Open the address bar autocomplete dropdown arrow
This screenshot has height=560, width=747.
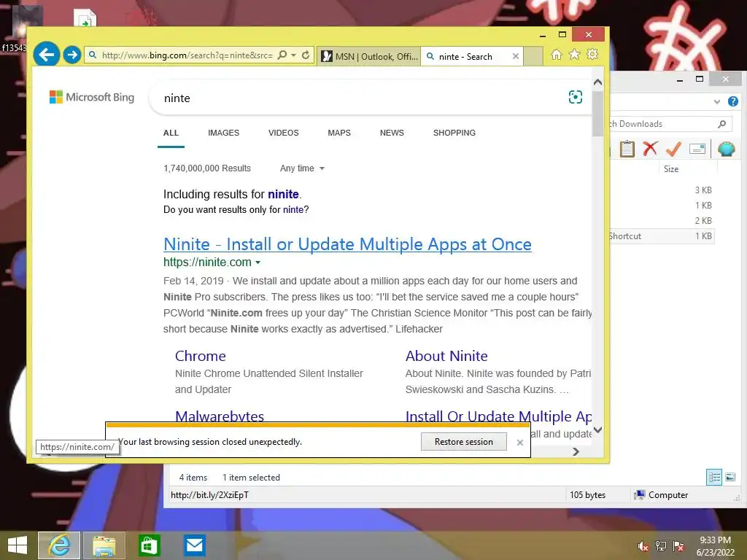pos(293,55)
